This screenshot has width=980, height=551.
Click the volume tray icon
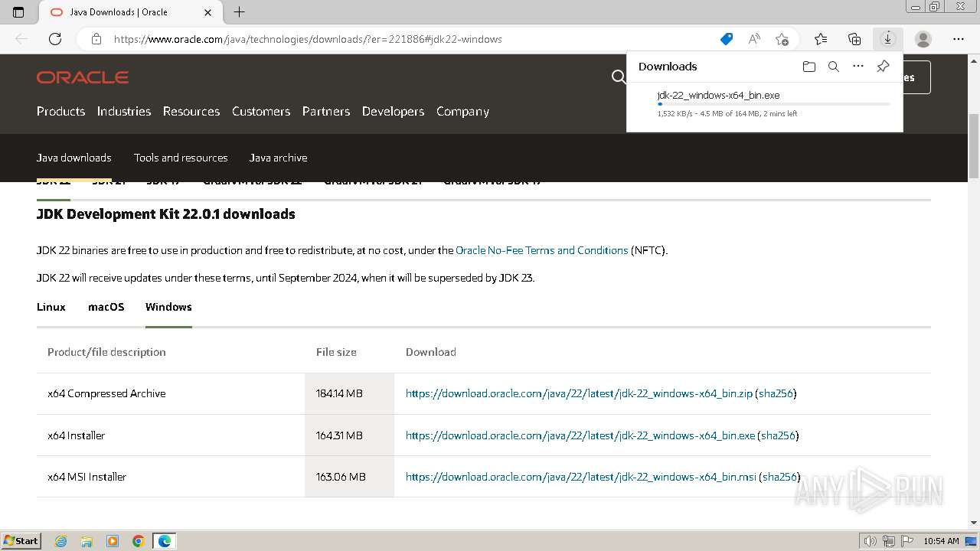(x=871, y=541)
